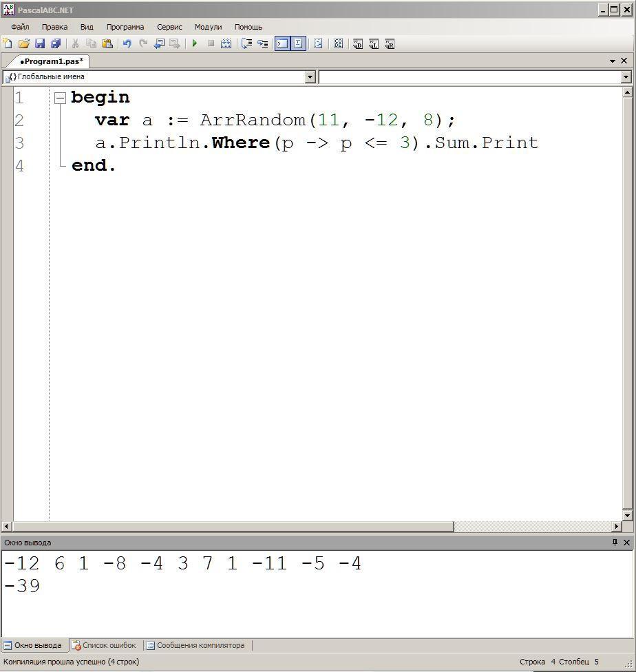The height and width of the screenshot is (672, 636).
Task: Open the Помощь menu
Action: pos(248,27)
